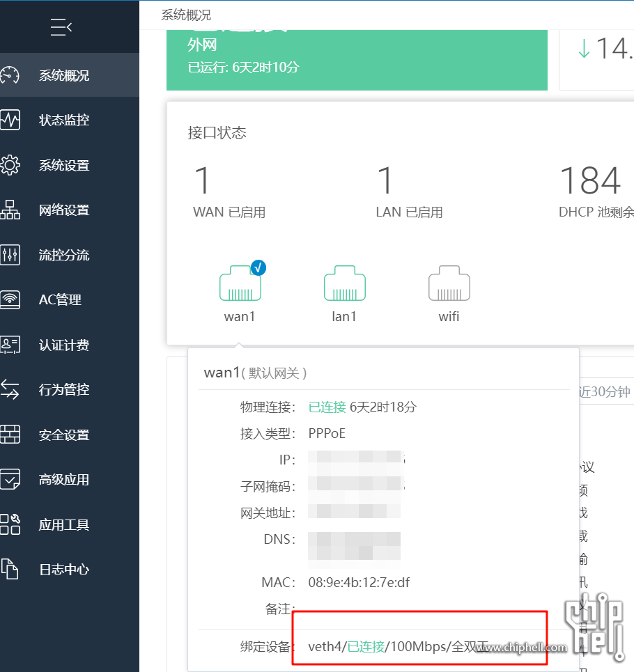Open AC管理 menu item

click(x=70, y=299)
